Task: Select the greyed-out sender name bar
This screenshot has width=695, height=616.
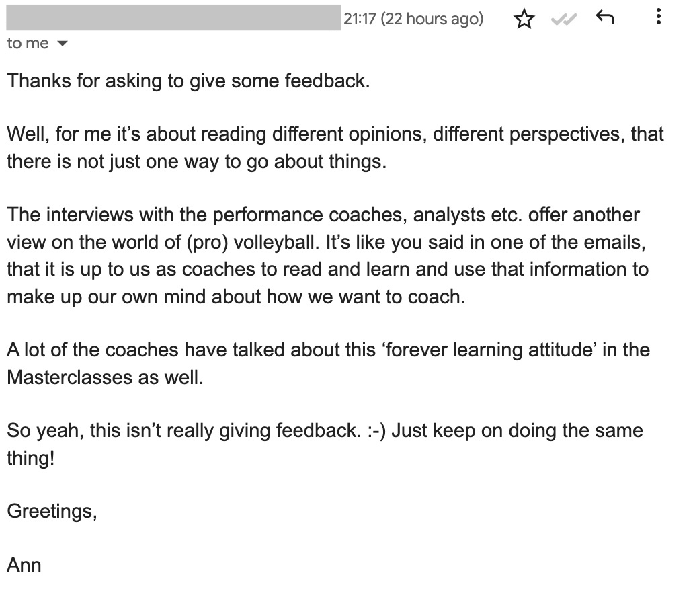Action: pos(173,17)
